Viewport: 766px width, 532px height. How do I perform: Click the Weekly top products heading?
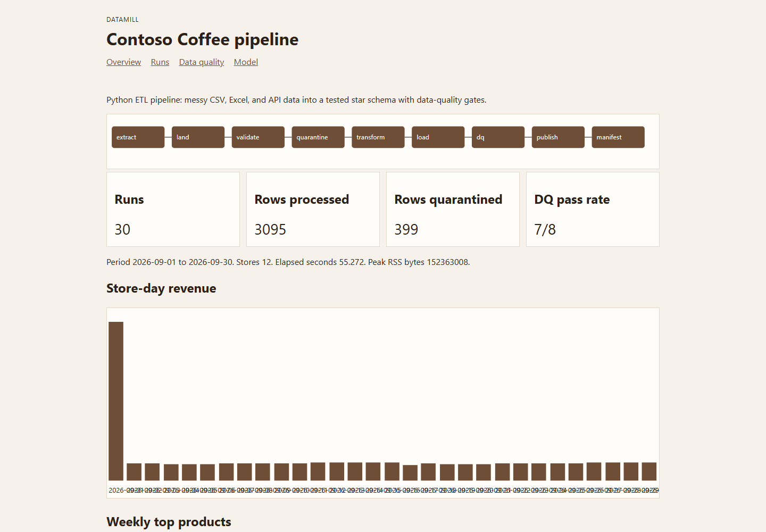coord(169,522)
